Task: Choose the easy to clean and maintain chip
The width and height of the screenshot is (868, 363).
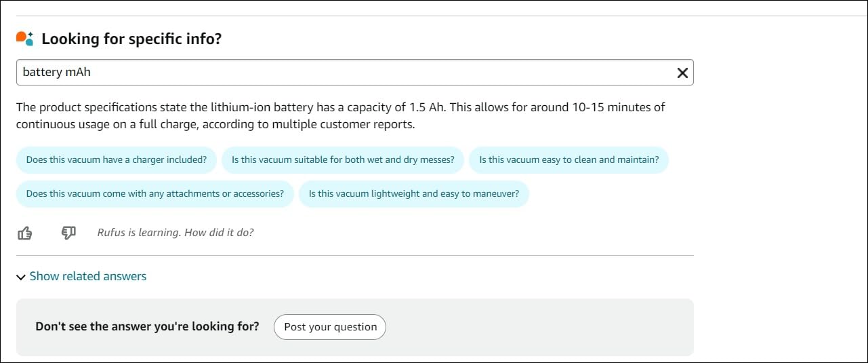Action: [569, 160]
